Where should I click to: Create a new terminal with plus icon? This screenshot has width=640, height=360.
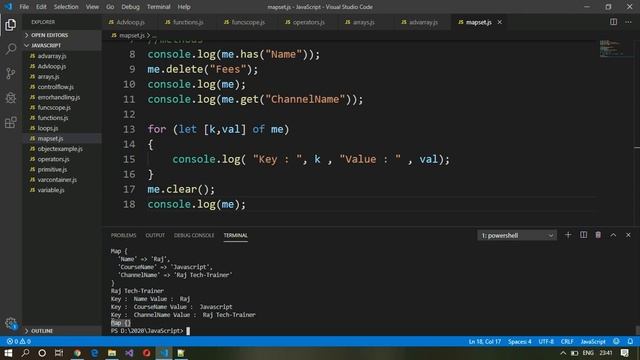pos(568,235)
